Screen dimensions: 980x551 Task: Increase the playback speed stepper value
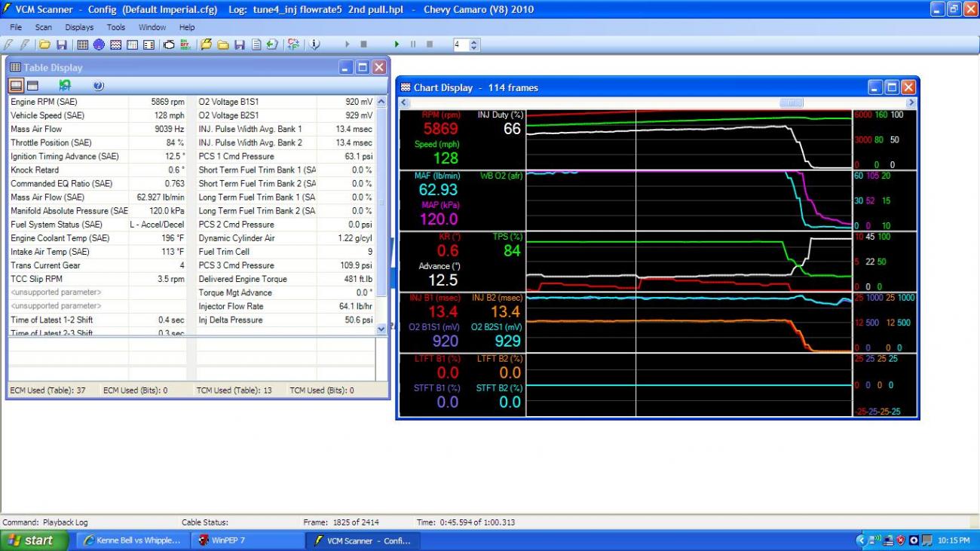473,41
